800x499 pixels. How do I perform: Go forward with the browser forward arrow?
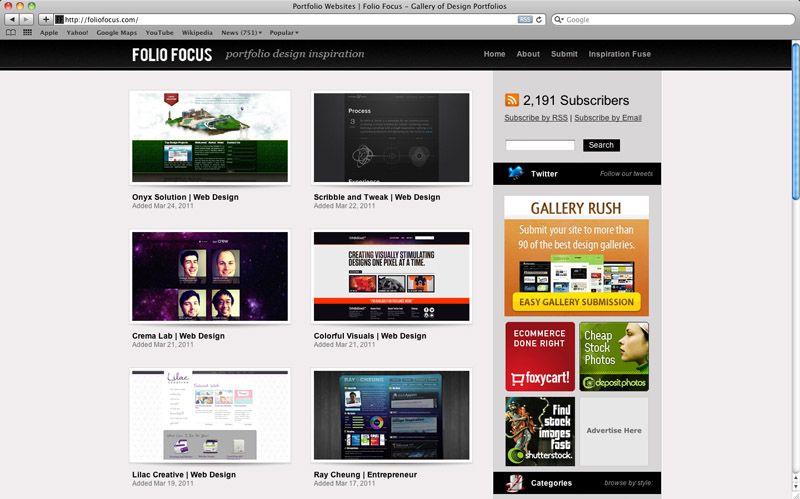(26, 19)
